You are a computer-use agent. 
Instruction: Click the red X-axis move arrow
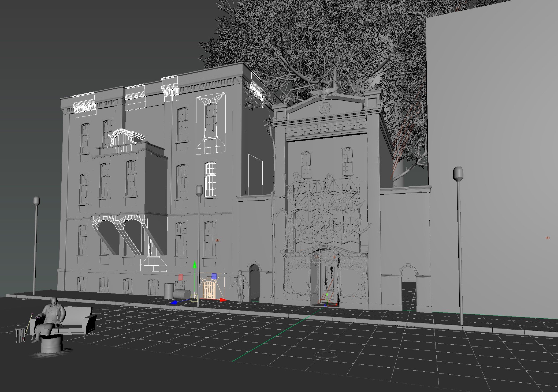[x=223, y=300]
